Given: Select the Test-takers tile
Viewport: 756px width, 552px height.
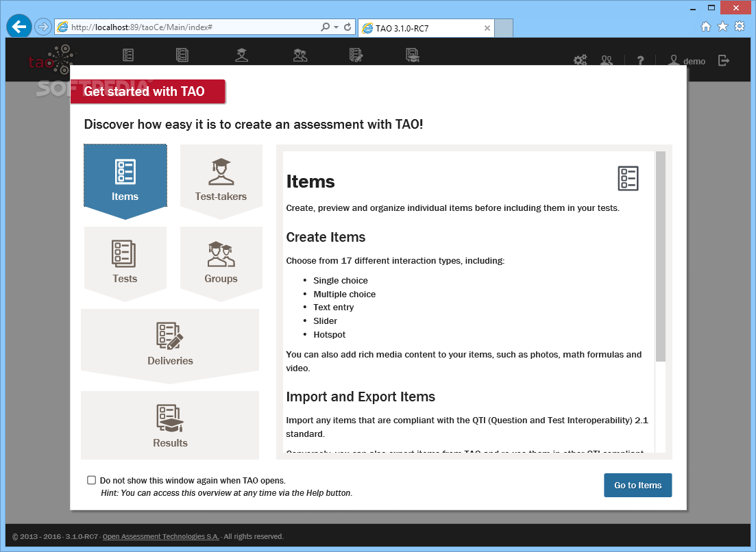Looking at the screenshot, I should point(221,181).
